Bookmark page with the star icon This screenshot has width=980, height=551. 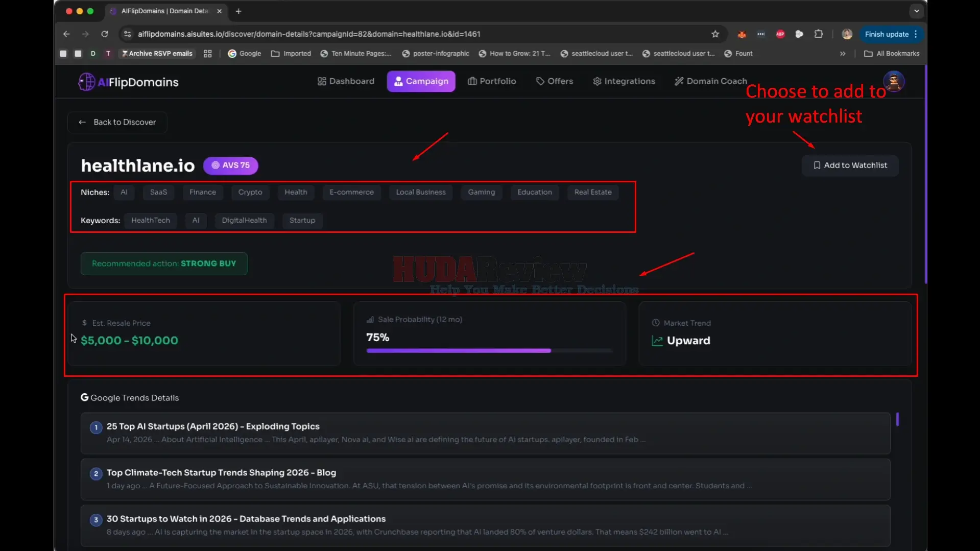(x=715, y=34)
